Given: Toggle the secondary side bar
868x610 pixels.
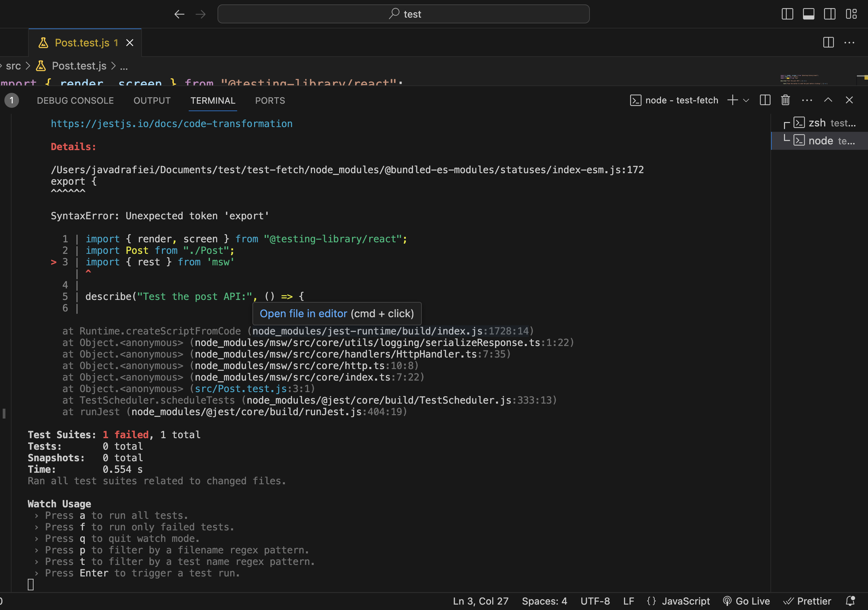Looking at the screenshot, I should [829, 14].
